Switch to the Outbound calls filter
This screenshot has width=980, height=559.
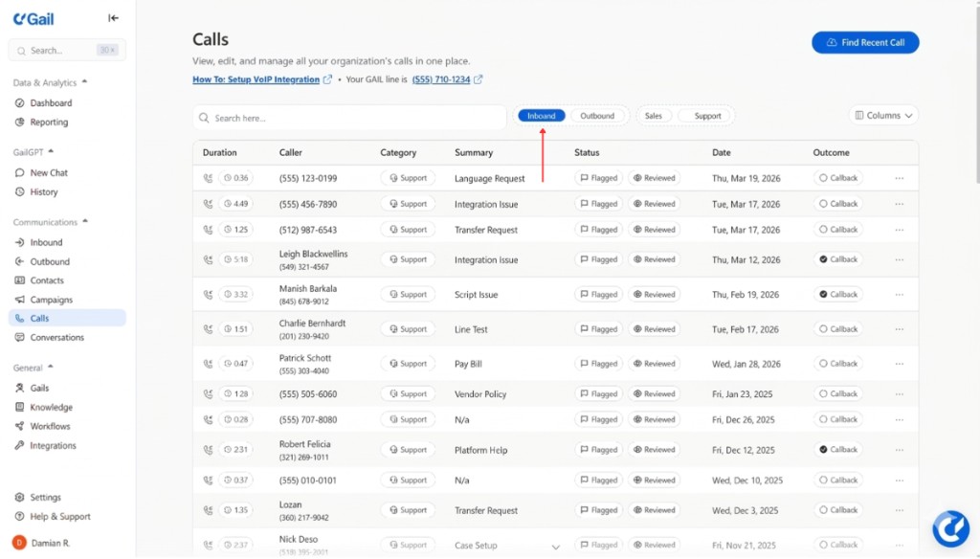(597, 115)
